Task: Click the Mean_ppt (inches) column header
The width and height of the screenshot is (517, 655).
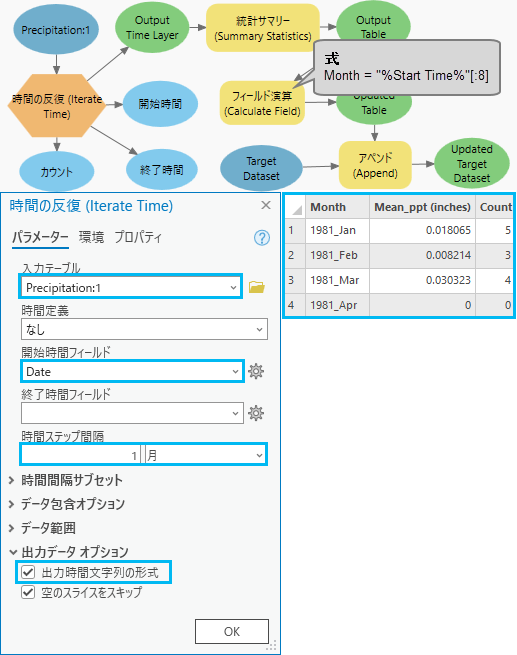Action: tap(422, 207)
